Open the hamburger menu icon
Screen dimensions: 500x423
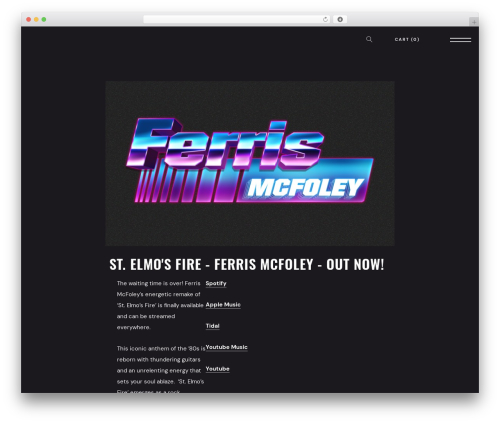click(460, 40)
